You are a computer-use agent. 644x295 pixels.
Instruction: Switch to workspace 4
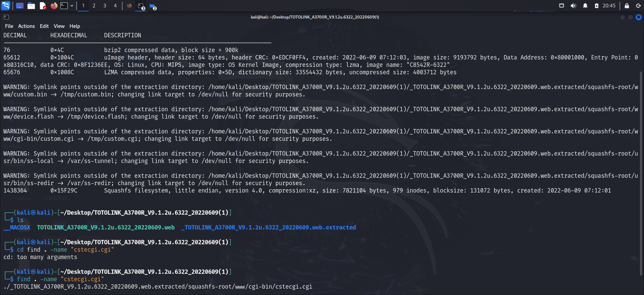(x=115, y=6)
